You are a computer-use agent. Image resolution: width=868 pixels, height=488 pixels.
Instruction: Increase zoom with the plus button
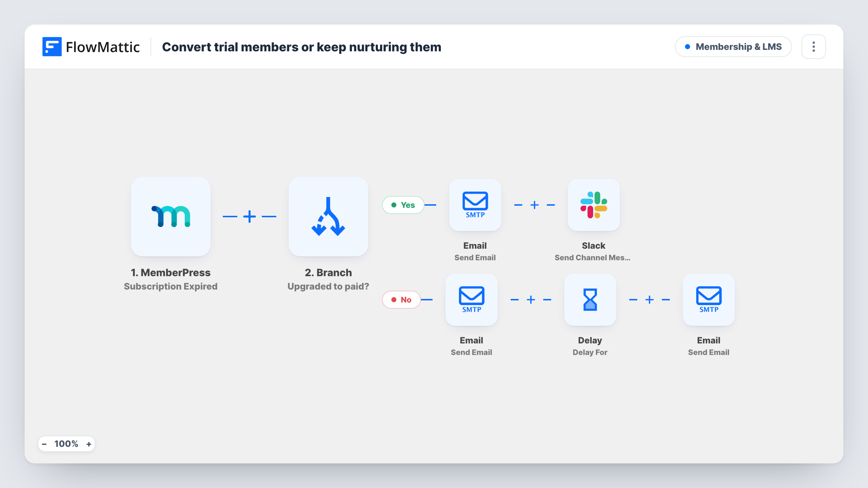click(89, 444)
